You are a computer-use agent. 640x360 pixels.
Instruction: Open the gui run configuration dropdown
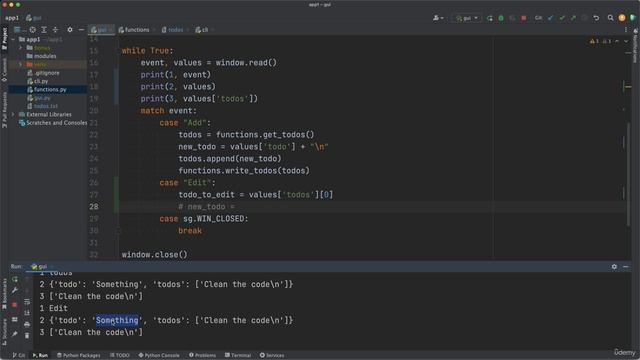(x=467, y=18)
